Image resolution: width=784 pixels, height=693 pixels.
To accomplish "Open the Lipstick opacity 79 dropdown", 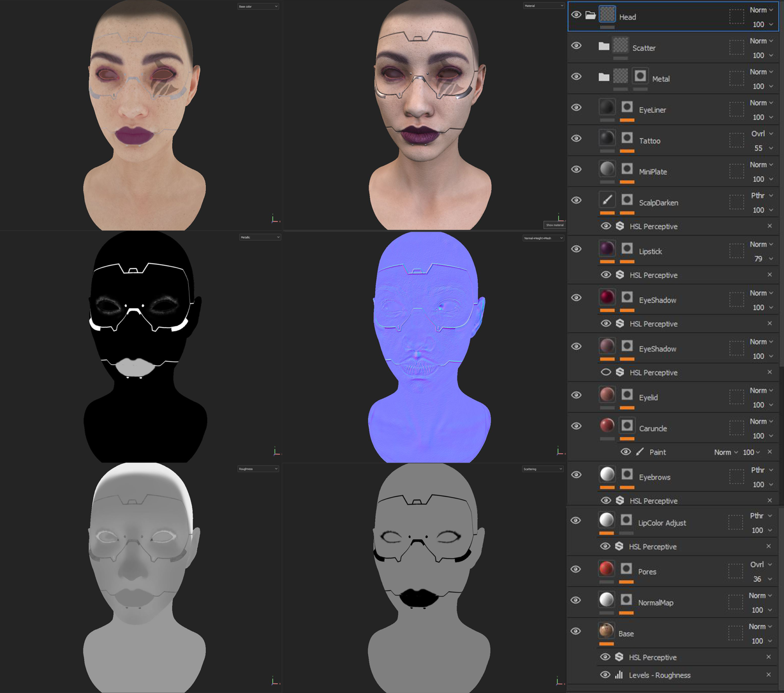I will pyautogui.click(x=763, y=258).
